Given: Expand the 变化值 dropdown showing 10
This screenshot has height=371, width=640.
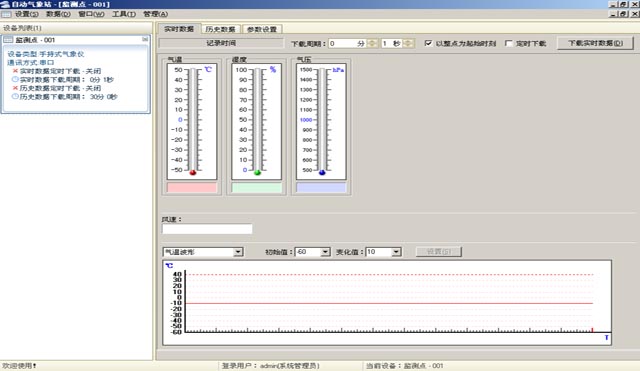Looking at the screenshot, I should [x=396, y=252].
